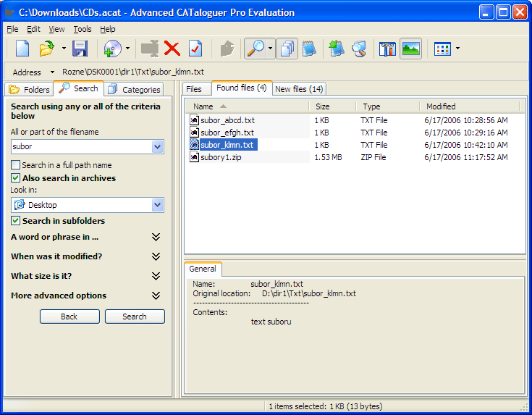
Task: Uncheck Also search in archives
Action: tap(16, 178)
